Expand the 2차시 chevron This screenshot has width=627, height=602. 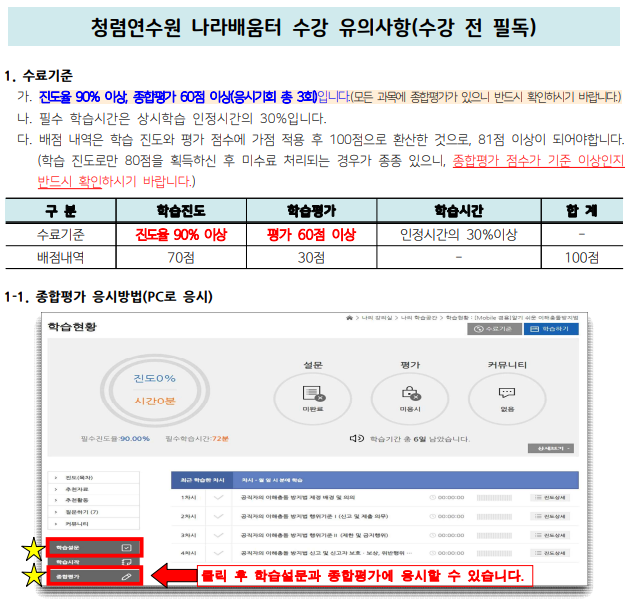coord(218,516)
